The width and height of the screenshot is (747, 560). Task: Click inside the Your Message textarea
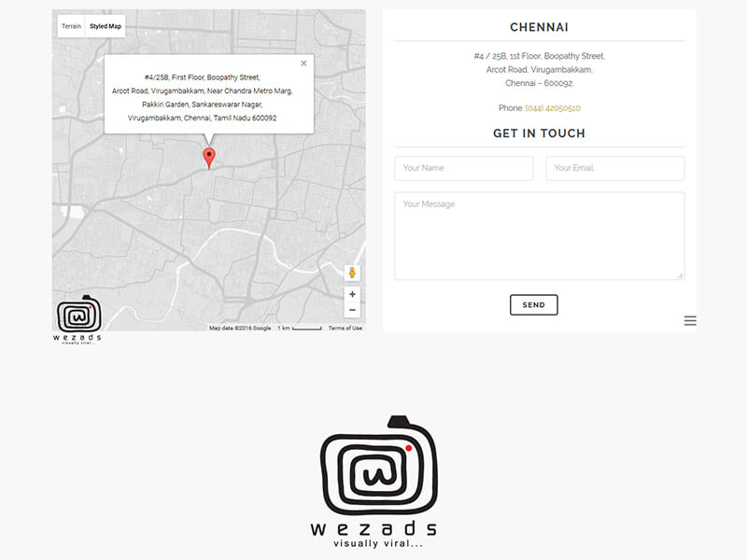539,235
